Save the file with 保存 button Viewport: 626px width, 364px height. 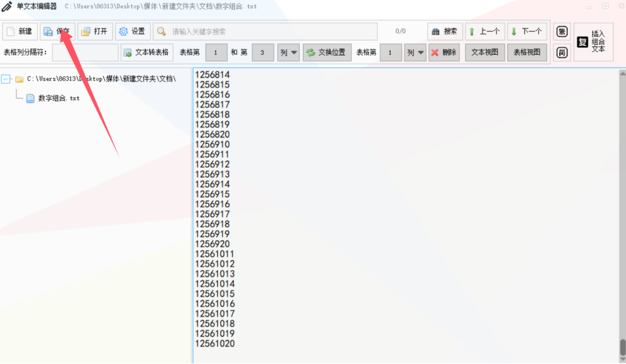[x=57, y=32]
